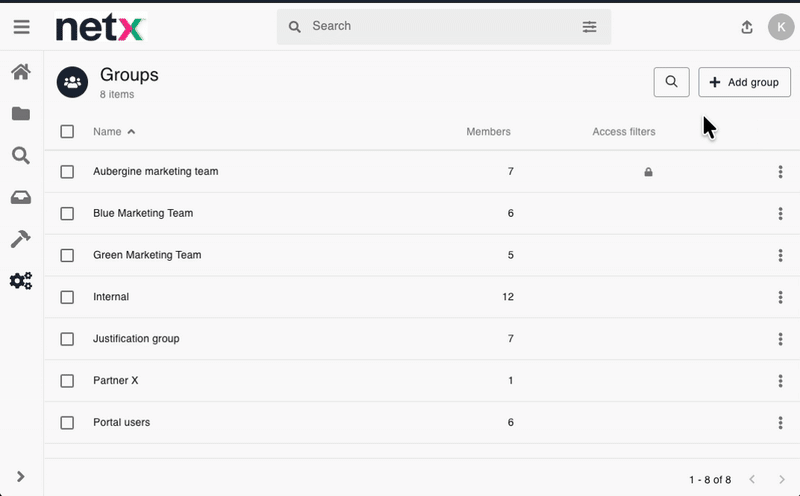This screenshot has width=800, height=496.
Task: Open the Folders section in sidebar
Action: [21, 114]
